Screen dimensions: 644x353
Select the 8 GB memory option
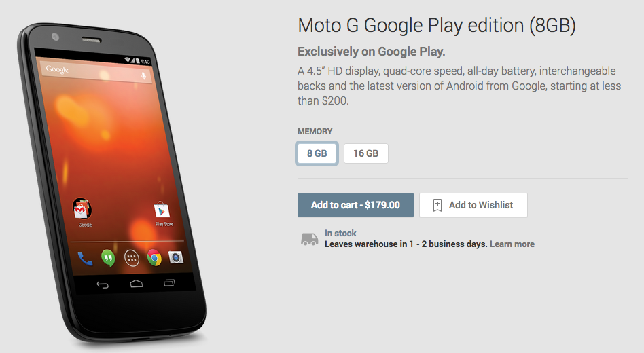(x=317, y=153)
